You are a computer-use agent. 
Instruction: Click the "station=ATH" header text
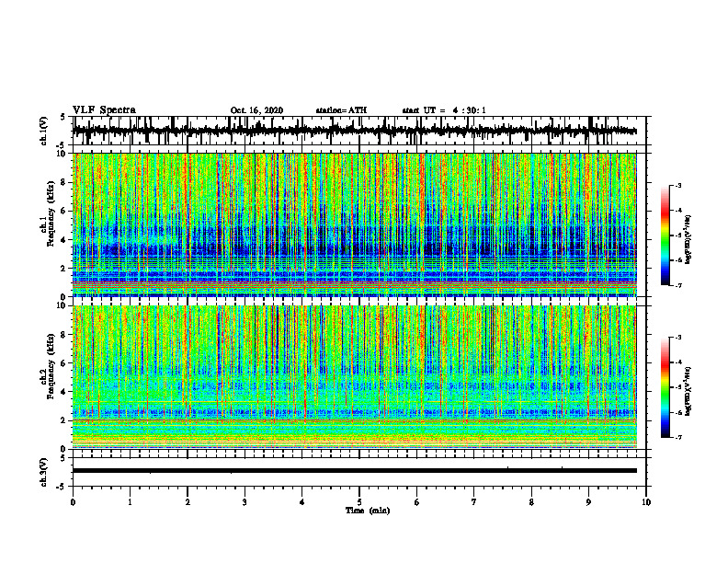pyautogui.click(x=341, y=110)
